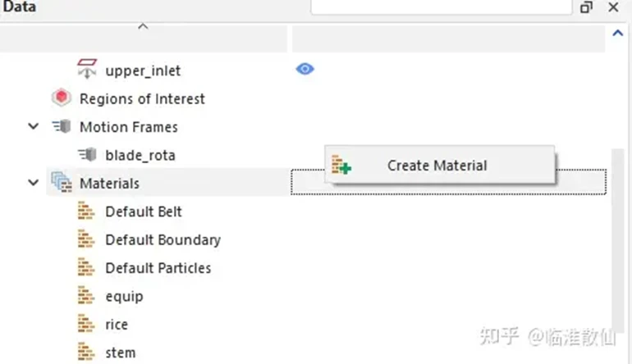Toggle visibility eye for upper_inlet
Image resolution: width=632 pixels, height=364 pixels.
[305, 69]
